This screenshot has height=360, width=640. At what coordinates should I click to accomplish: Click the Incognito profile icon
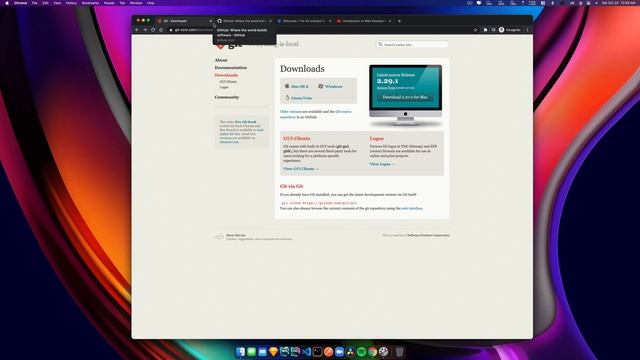coord(502,30)
